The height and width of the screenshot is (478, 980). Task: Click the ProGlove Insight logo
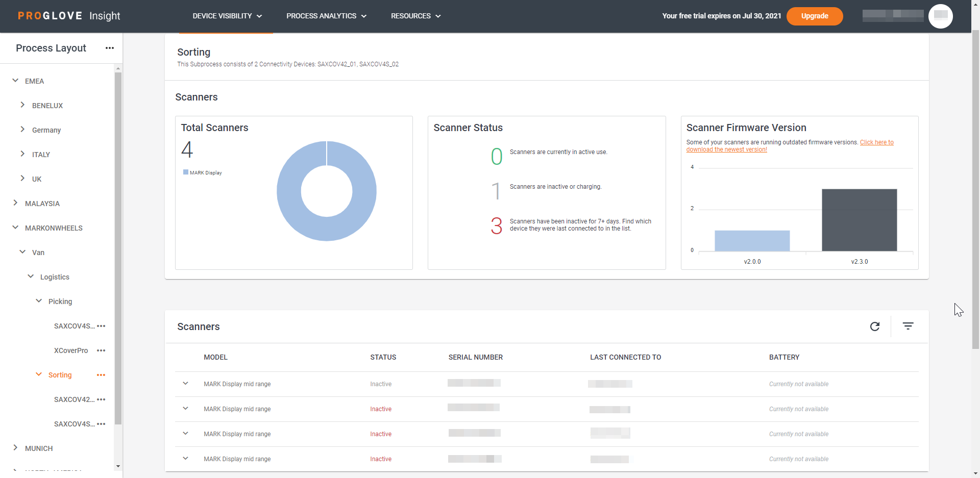coord(69,16)
